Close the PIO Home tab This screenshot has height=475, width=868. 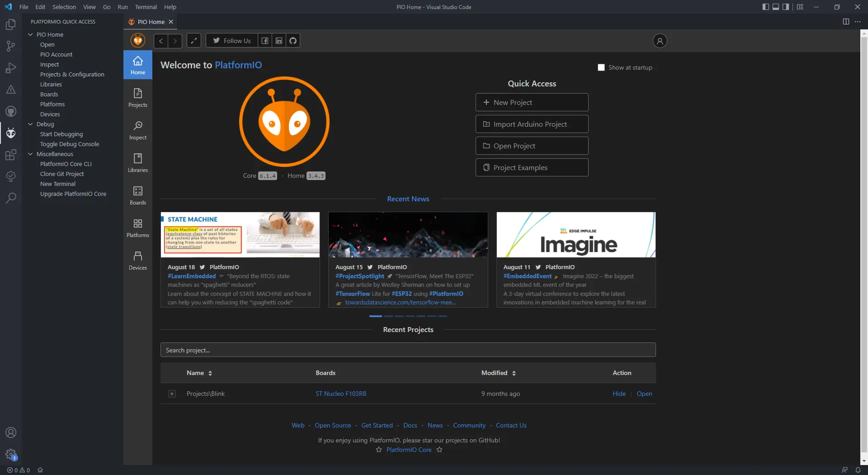(x=171, y=22)
